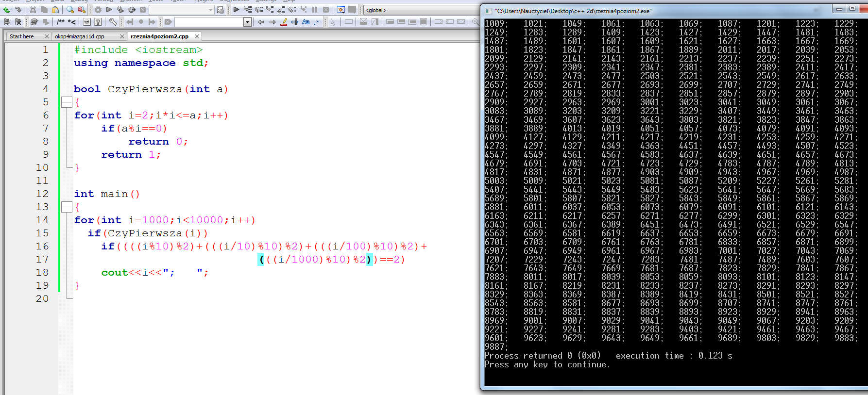Click the 'if(CzyPierwsza(i))' code line
This screenshot has width=868, height=395.
(x=148, y=233)
